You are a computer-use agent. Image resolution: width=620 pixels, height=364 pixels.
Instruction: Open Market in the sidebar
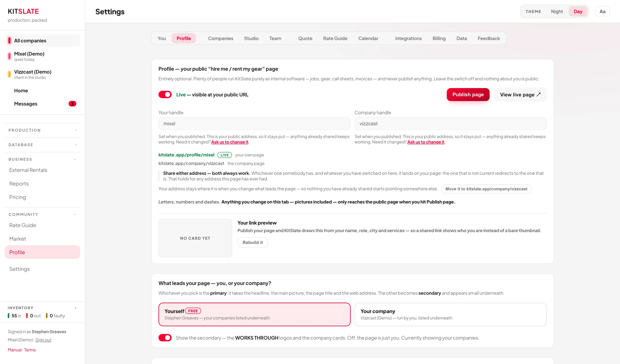(42, 239)
